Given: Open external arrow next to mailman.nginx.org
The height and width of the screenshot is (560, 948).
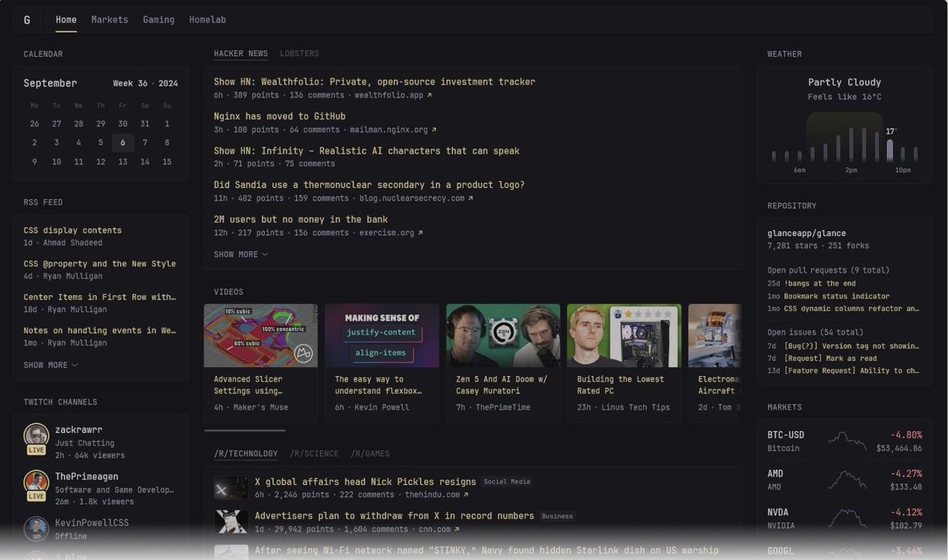Looking at the screenshot, I should tap(434, 130).
